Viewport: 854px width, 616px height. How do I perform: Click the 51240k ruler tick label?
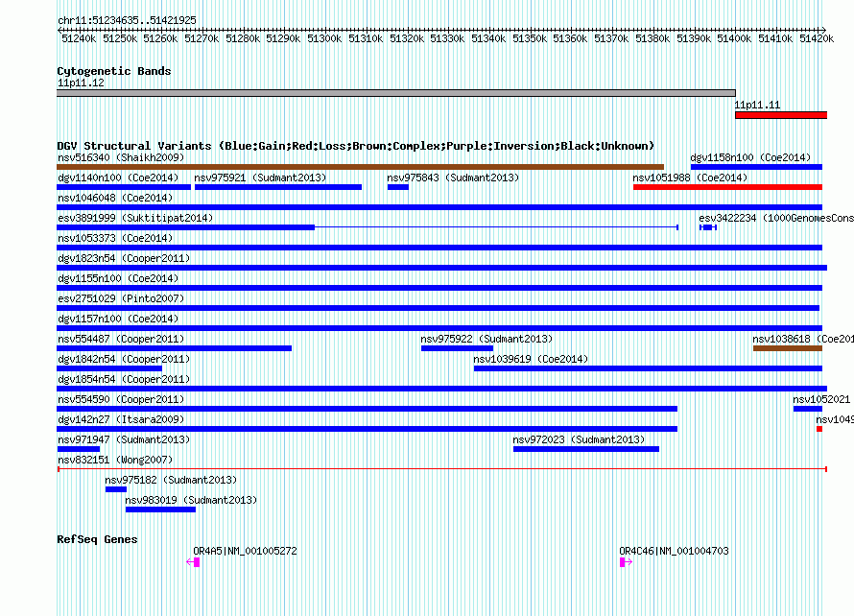pos(79,39)
